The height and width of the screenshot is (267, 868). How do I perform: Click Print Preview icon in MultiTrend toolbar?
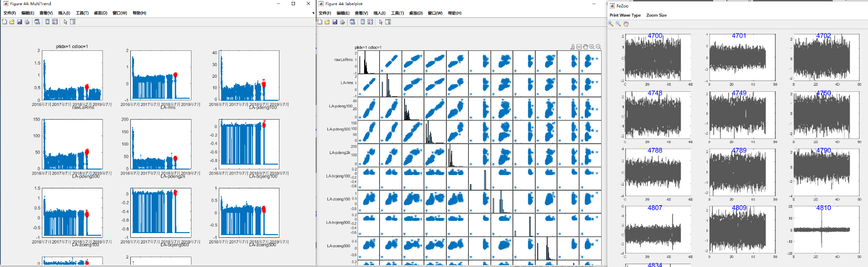click(x=37, y=22)
